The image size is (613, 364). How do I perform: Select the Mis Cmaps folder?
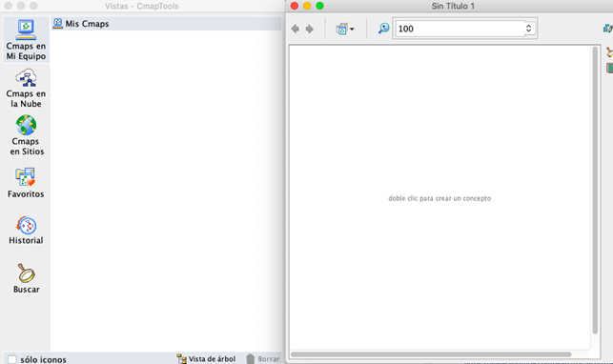(166, 24)
